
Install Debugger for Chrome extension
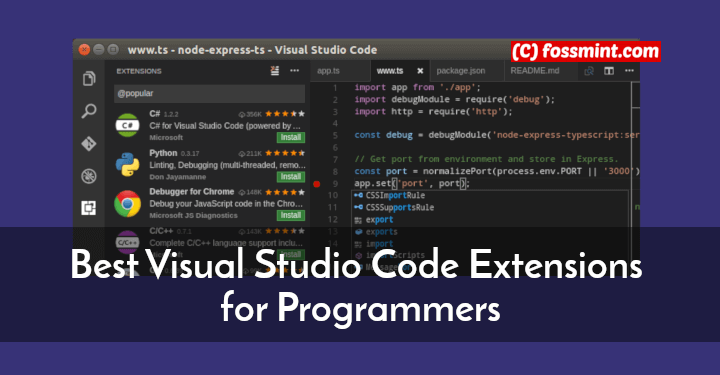click(x=291, y=215)
